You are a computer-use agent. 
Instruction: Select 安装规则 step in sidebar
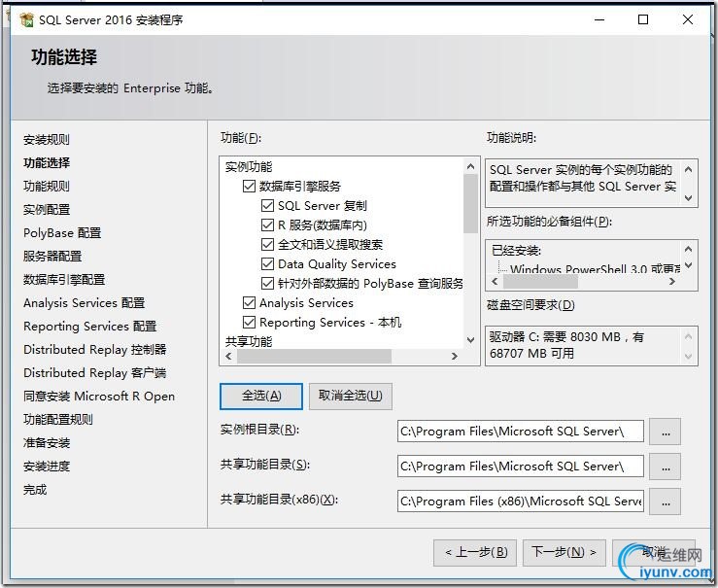click(x=47, y=140)
